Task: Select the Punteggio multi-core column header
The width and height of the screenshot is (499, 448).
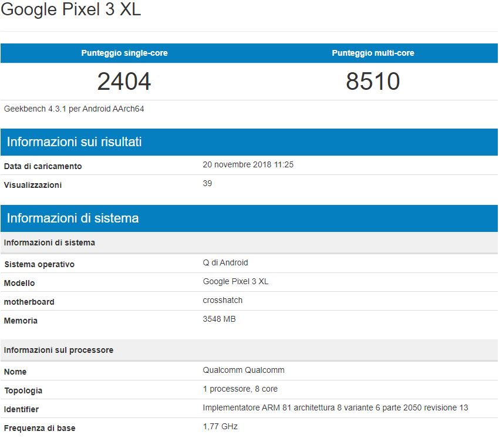Action: click(374, 53)
